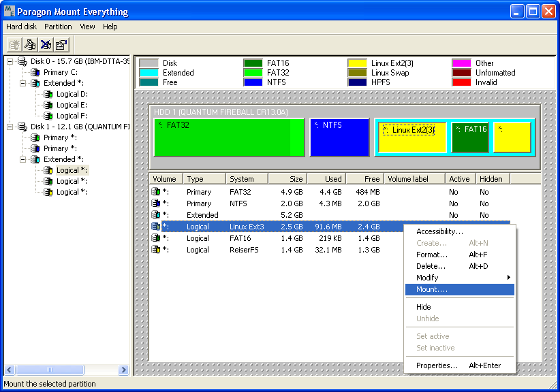The height and width of the screenshot is (392, 560).
Task: Click the volume icon of the Linux Ext3 row
Action: [x=156, y=226]
